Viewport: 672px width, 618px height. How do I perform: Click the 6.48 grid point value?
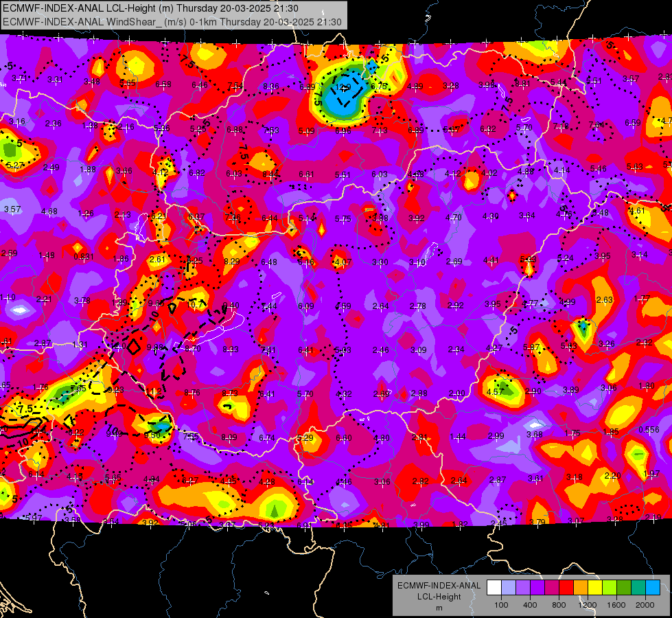coord(268,262)
